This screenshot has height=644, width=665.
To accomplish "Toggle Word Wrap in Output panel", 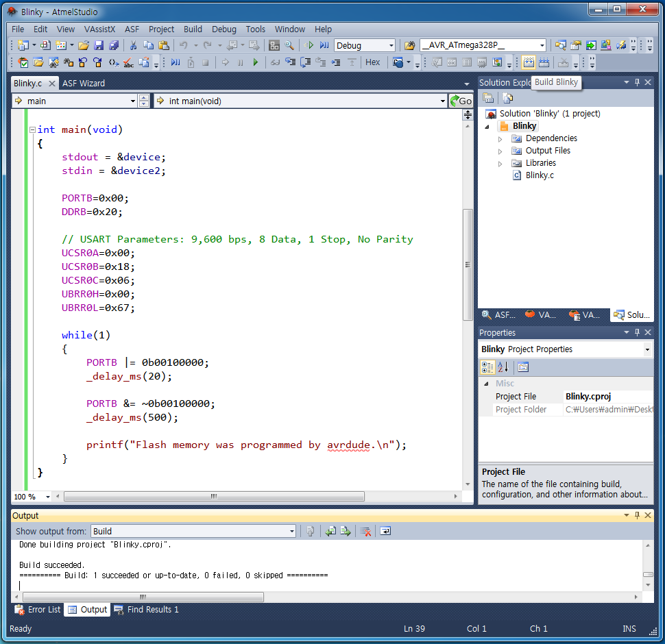I will [385, 531].
